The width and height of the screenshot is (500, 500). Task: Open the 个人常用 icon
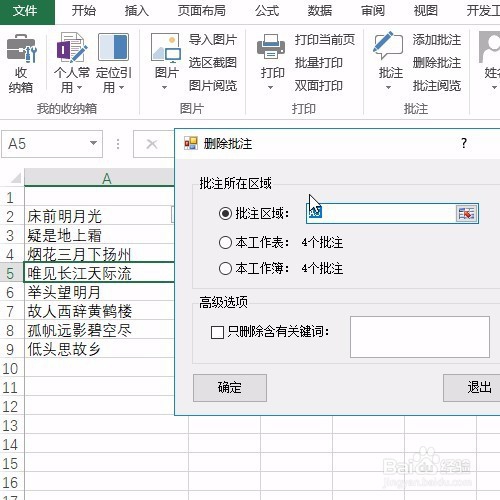pyautogui.click(x=71, y=47)
